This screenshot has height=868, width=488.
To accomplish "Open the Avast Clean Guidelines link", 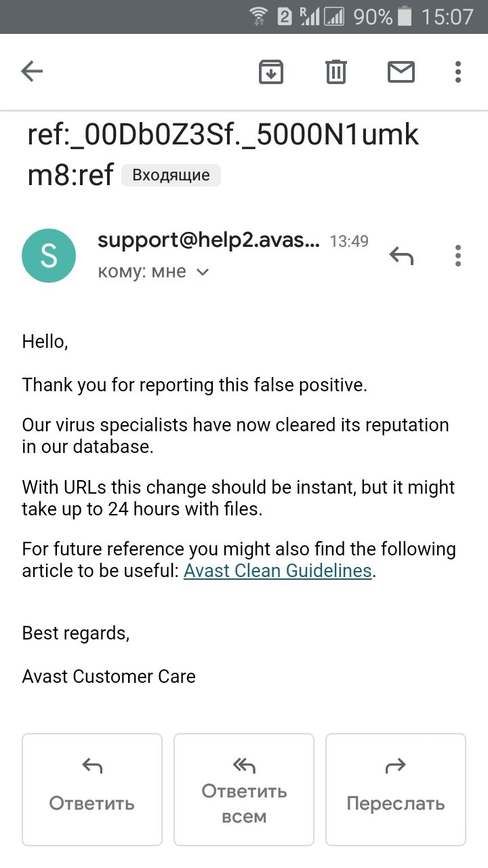I will pos(278,571).
